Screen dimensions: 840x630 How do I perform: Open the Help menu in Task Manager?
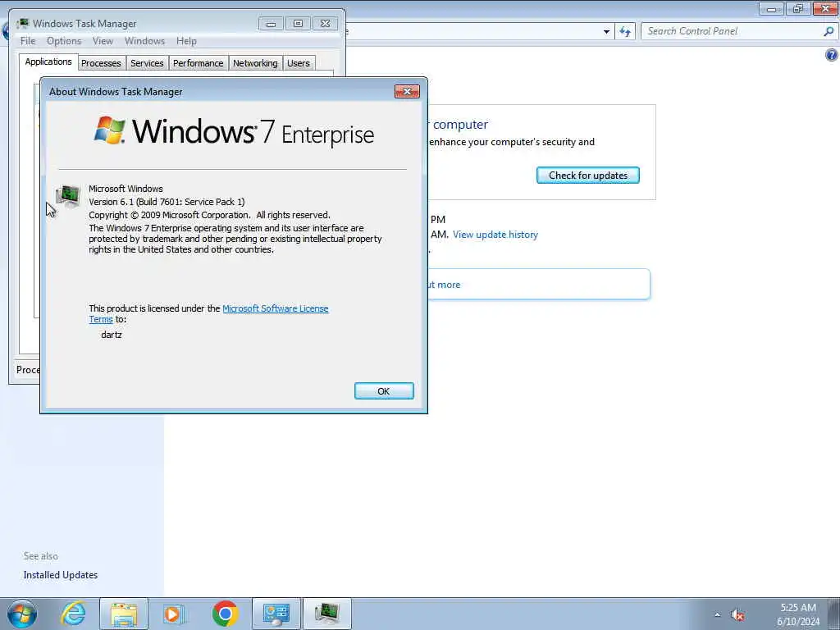click(x=186, y=41)
